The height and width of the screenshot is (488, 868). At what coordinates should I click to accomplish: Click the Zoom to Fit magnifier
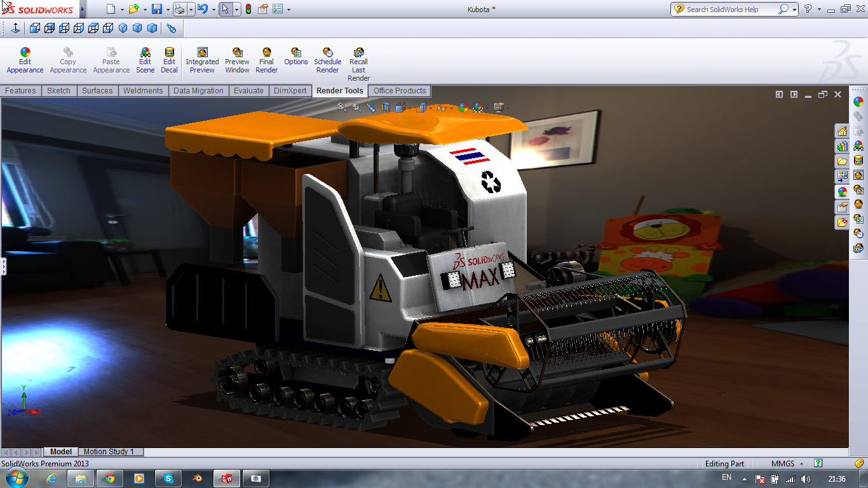click(342, 107)
